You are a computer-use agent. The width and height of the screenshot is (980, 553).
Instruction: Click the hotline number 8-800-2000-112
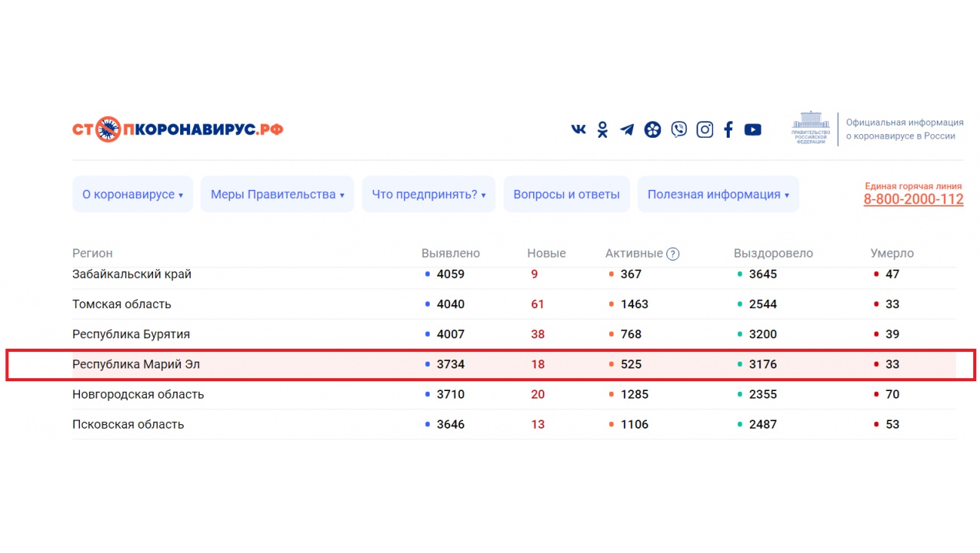click(x=913, y=200)
